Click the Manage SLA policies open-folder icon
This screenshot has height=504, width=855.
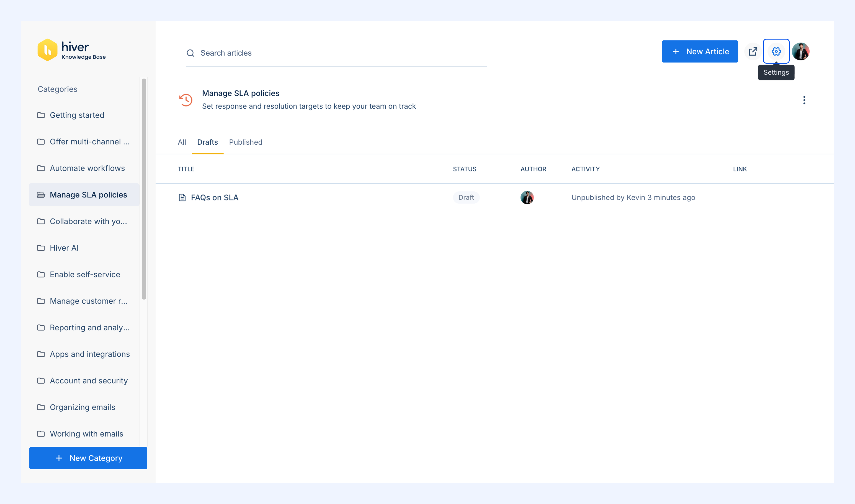pos(41,195)
